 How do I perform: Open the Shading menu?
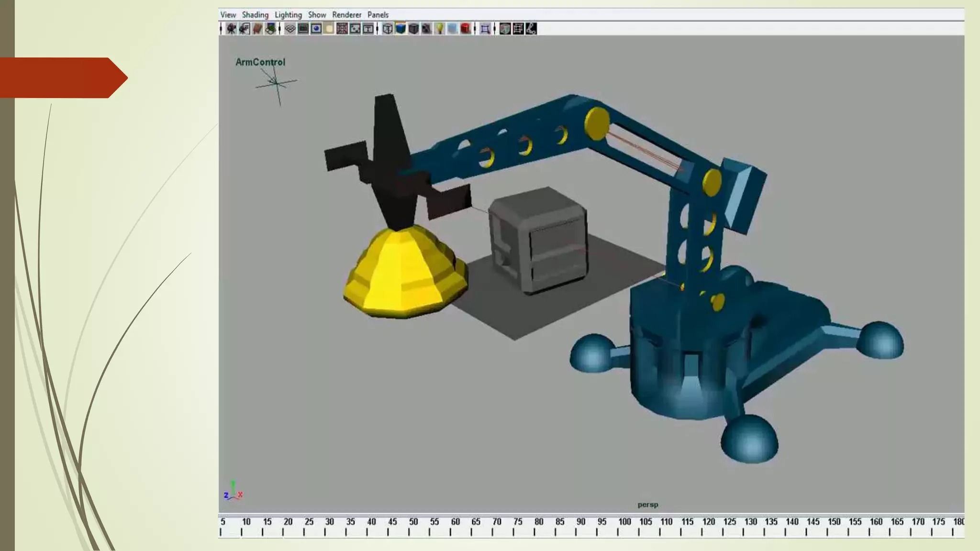pyautogui.click(x=255, y=15)
